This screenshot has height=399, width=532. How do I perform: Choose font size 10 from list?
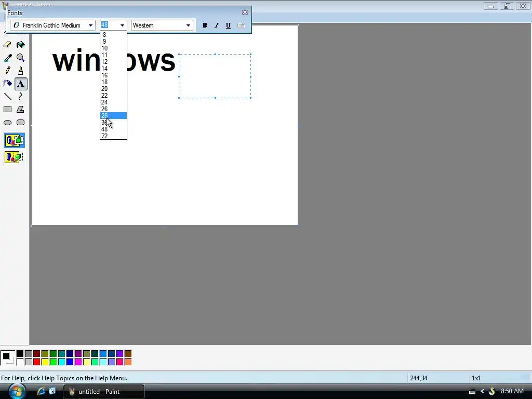(113, 48)
